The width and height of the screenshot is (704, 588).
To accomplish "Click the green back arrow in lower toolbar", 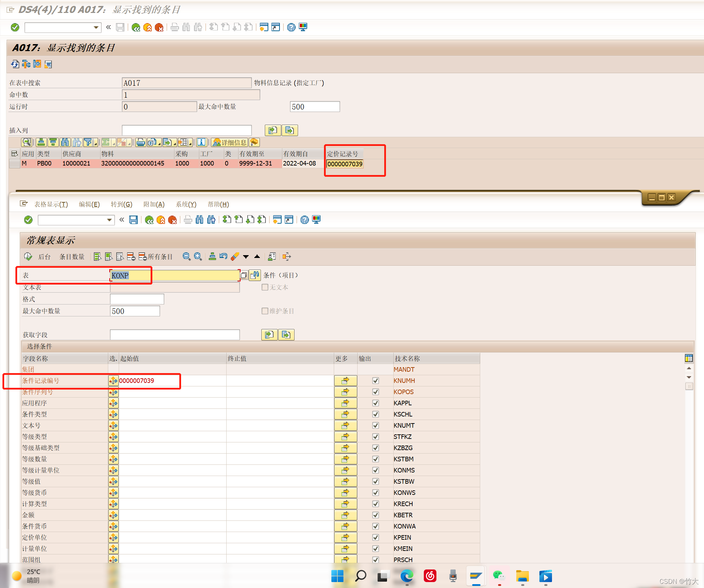I will tap(149, 220).
